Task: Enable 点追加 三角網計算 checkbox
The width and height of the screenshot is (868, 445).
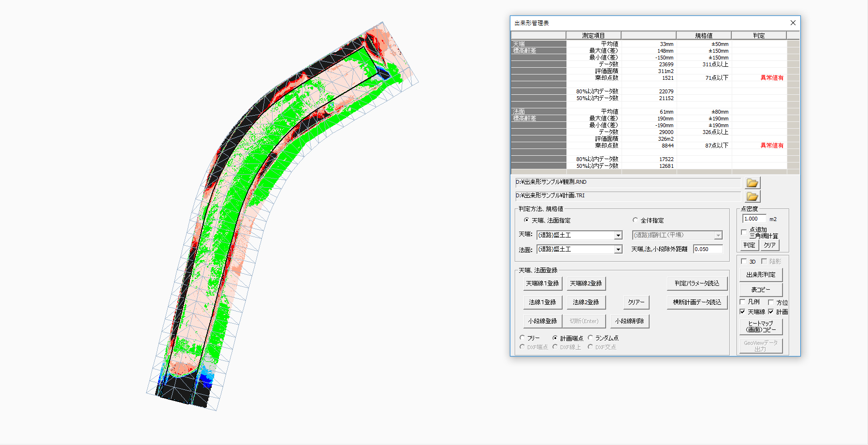Action: [744, 232]
